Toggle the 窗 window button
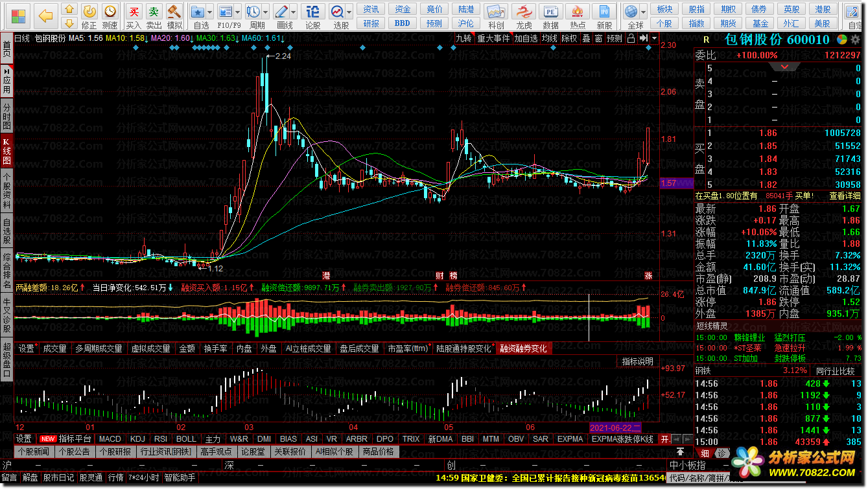 (x=598, y=38)
